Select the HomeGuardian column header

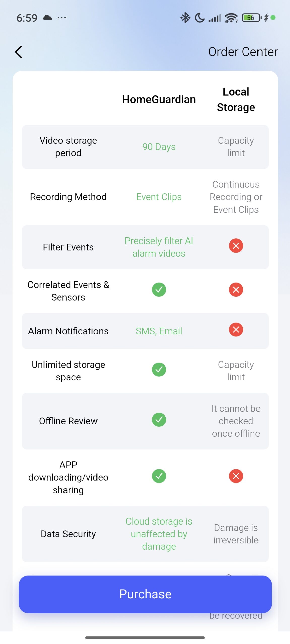click(x=159, y=99)
